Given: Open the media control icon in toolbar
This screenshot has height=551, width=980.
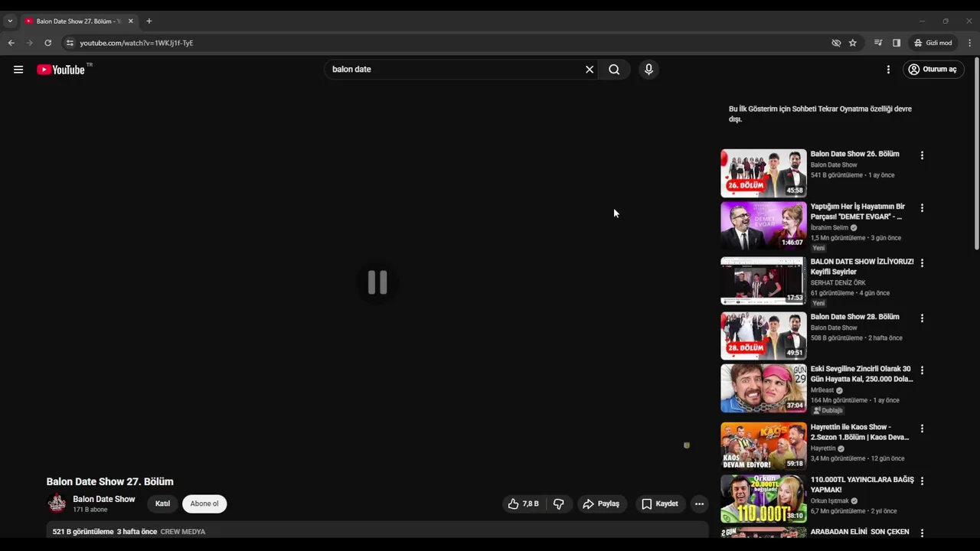Looking at the screenshot, I should (878, 43).
